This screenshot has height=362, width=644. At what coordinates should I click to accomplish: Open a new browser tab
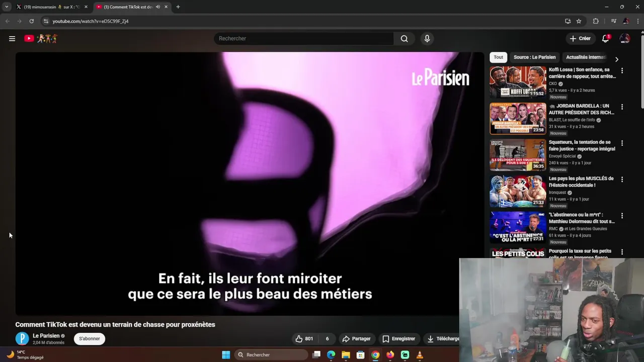pos(178,7)
